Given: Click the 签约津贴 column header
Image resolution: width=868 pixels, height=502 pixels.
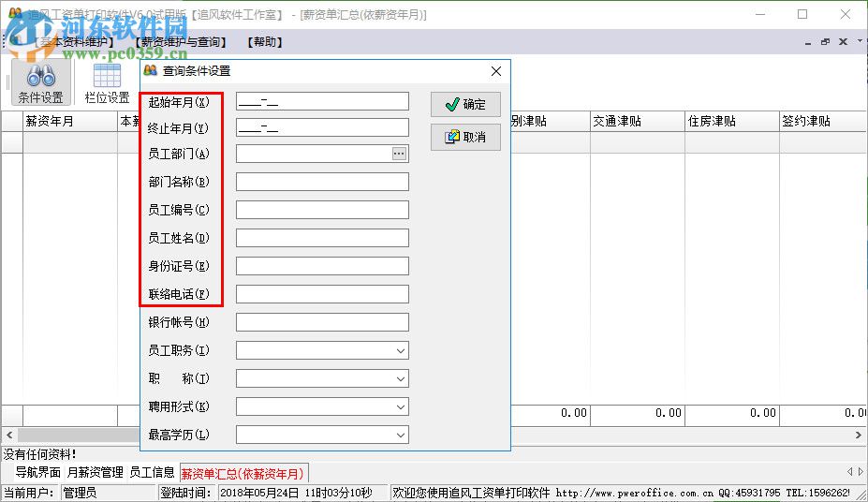Looking at the screenshot, I should 824,121.
